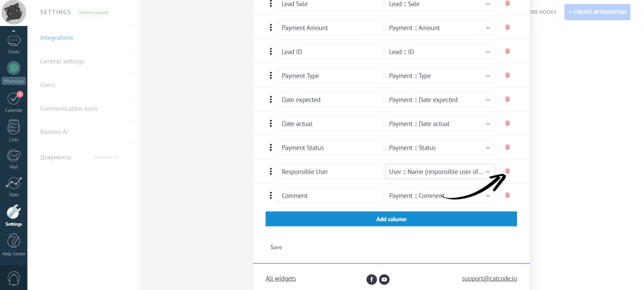Expand the User :: Name responsible user dropdown
This screenshot has width=644, height=290.
click(439, 172)
